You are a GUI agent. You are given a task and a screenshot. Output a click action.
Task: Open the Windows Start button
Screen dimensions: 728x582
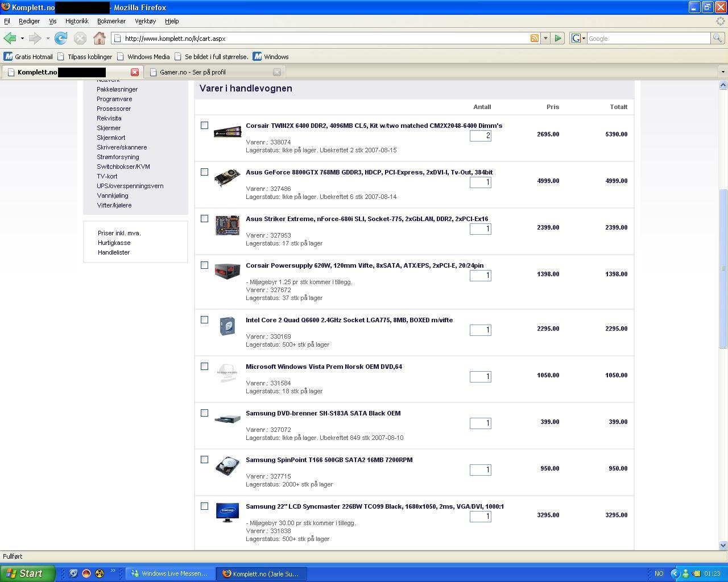point(28,573)
